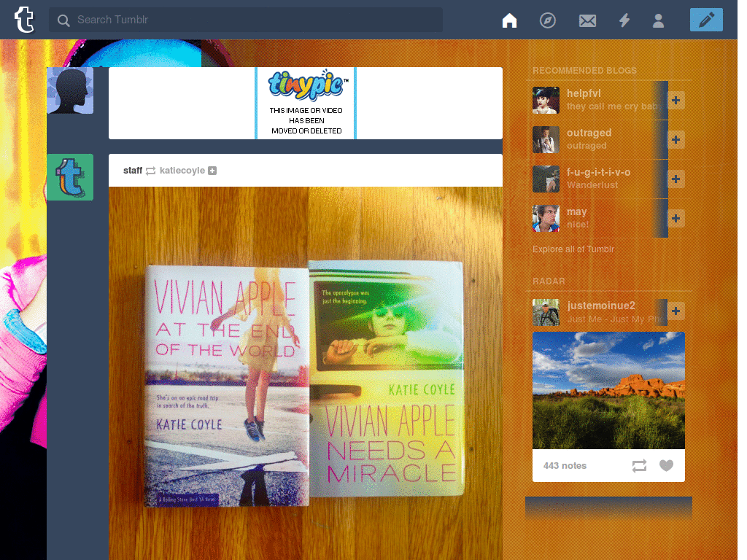Click the magnifier search icon
This screenshot has width=747, height=560.
pos(63,20)
